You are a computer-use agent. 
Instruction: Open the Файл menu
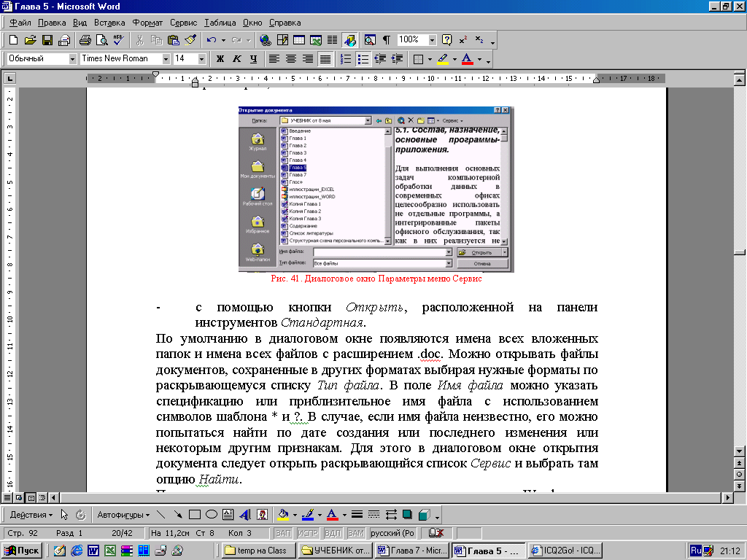coord(20,23)
